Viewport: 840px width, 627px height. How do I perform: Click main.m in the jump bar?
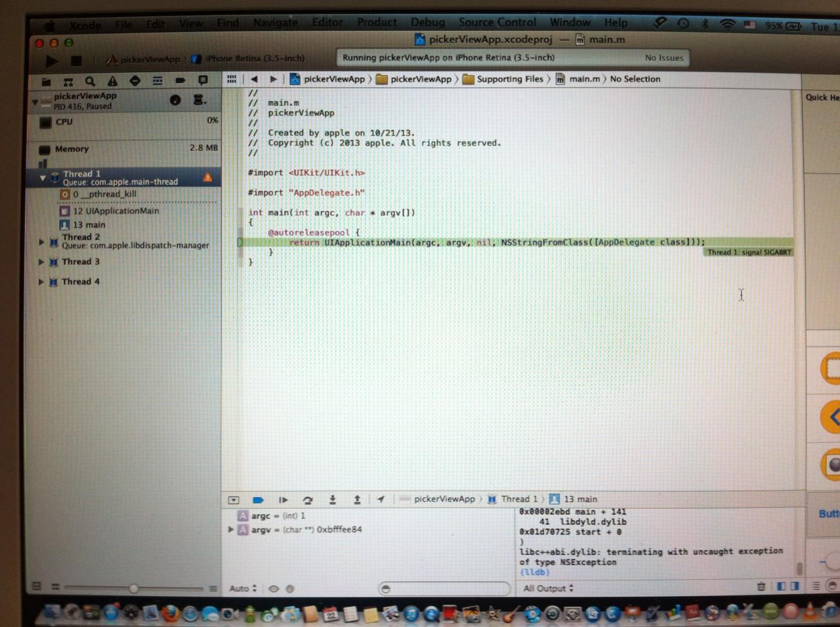click(x=578, y=79)
